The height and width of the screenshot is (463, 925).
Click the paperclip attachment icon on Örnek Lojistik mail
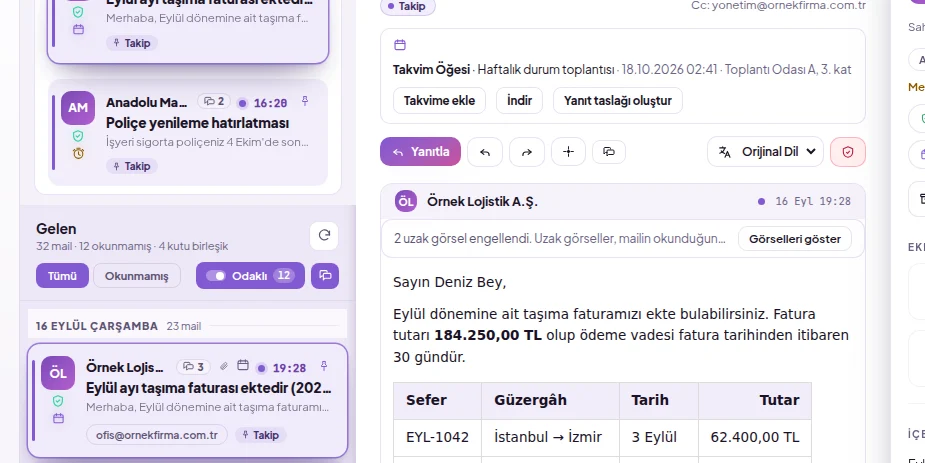(224, 366)
